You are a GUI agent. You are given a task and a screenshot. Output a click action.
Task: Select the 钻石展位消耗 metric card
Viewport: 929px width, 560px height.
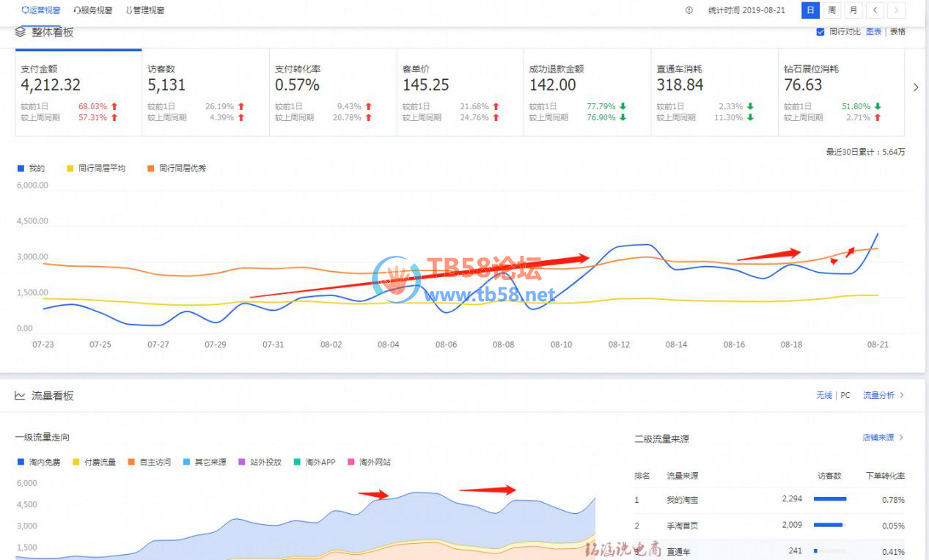841,93
